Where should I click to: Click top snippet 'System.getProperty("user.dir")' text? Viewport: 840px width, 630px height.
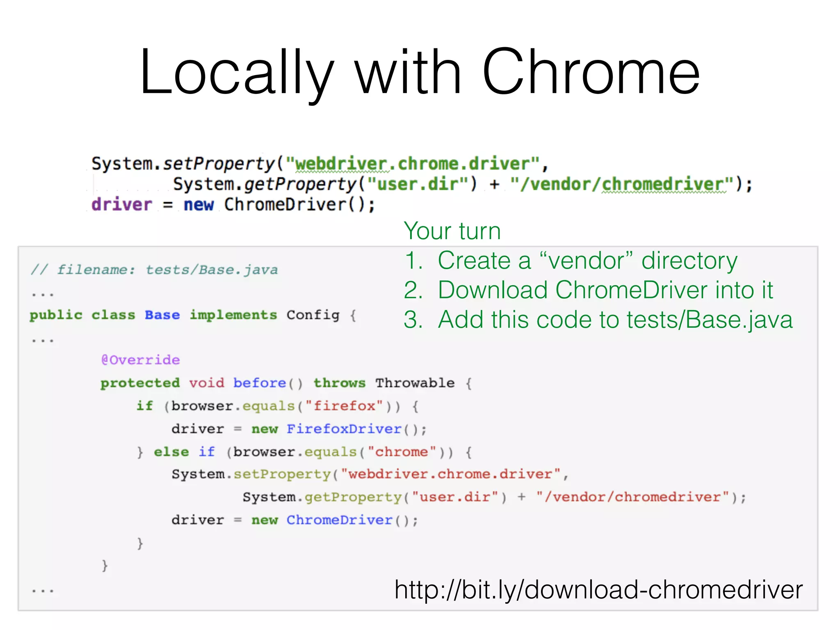[325, 184]
